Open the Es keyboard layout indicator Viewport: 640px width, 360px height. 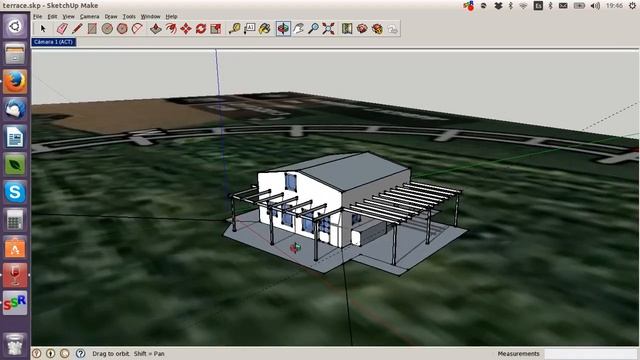coord(538,6)
